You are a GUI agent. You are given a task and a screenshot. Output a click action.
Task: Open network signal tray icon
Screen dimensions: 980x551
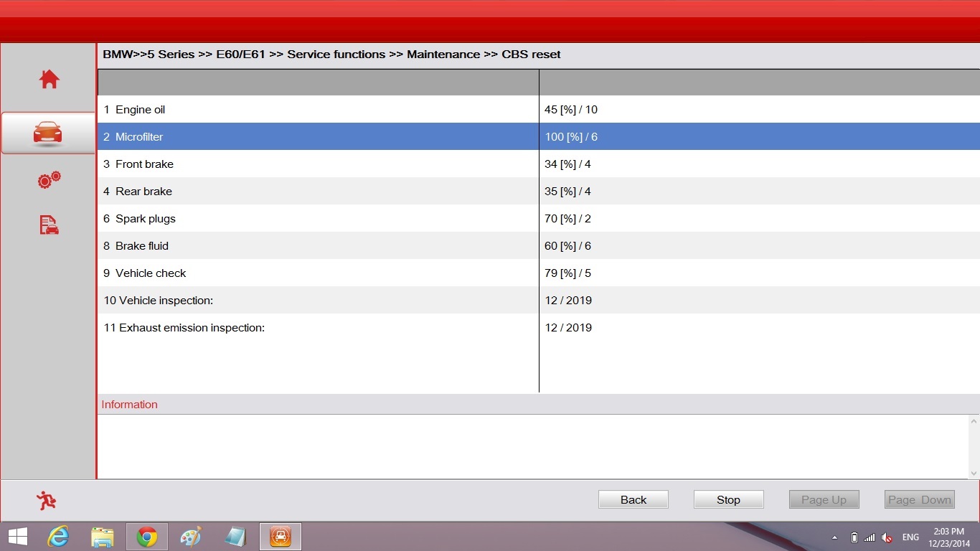tap(870, 537)
